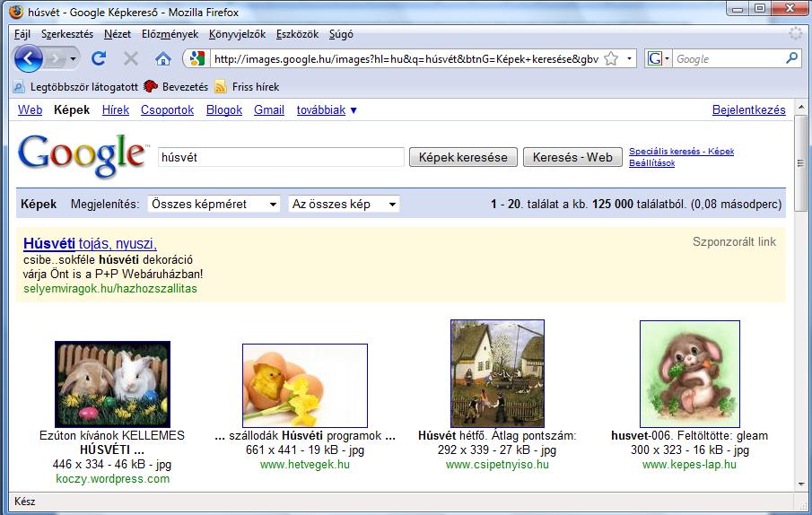Screen dimensions: 812x515
Task: Open the Az összes kép dropdown
Action: pyautogui.click(x=344, y=204)
